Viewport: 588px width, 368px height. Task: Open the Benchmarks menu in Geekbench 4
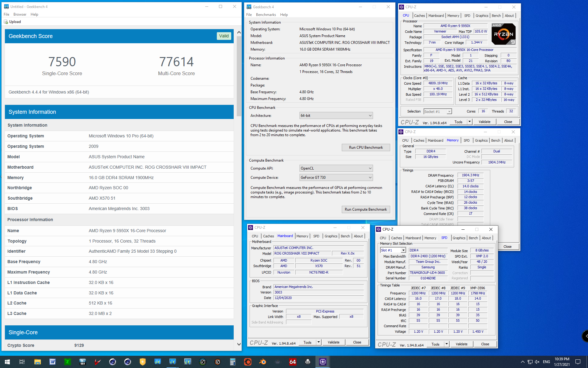pos(266,15)
